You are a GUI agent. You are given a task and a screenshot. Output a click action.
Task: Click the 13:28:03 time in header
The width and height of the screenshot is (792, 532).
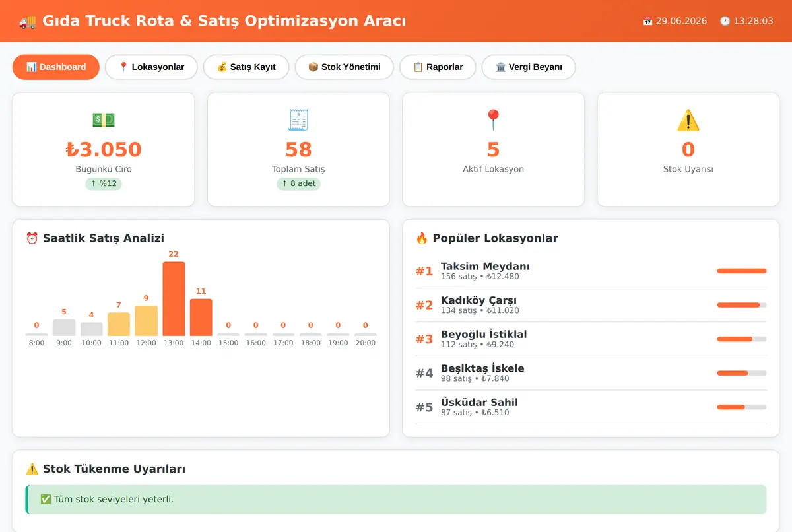(x=753, y=21)
